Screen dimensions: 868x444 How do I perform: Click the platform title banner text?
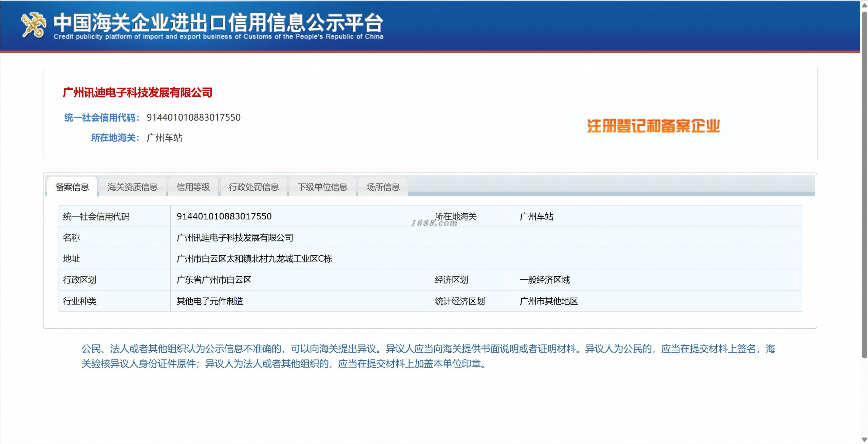click(218, 23)
